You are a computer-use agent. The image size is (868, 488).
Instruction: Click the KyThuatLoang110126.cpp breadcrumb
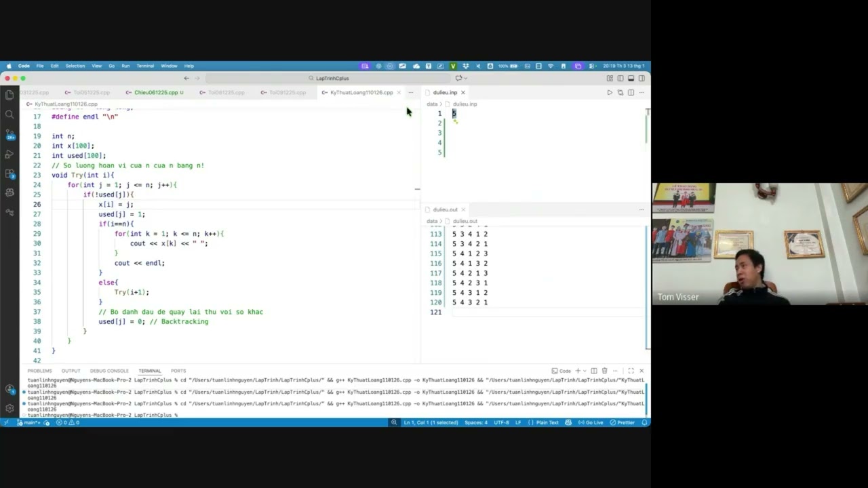click(x=66, y=104)
